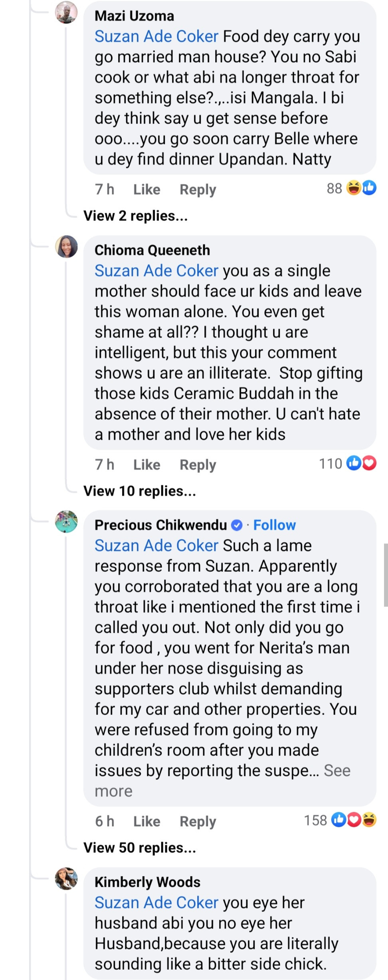Tap Kimberly Woods' profile photo
The height and width of the screenshot is (980, 388).
click(66, 878)
